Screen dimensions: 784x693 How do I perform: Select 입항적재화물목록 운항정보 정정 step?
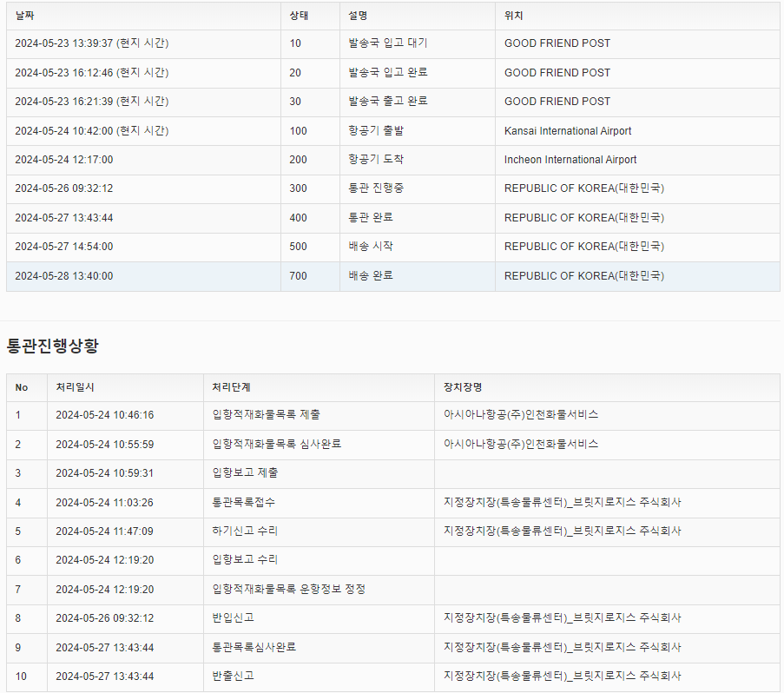click(288, 589)
